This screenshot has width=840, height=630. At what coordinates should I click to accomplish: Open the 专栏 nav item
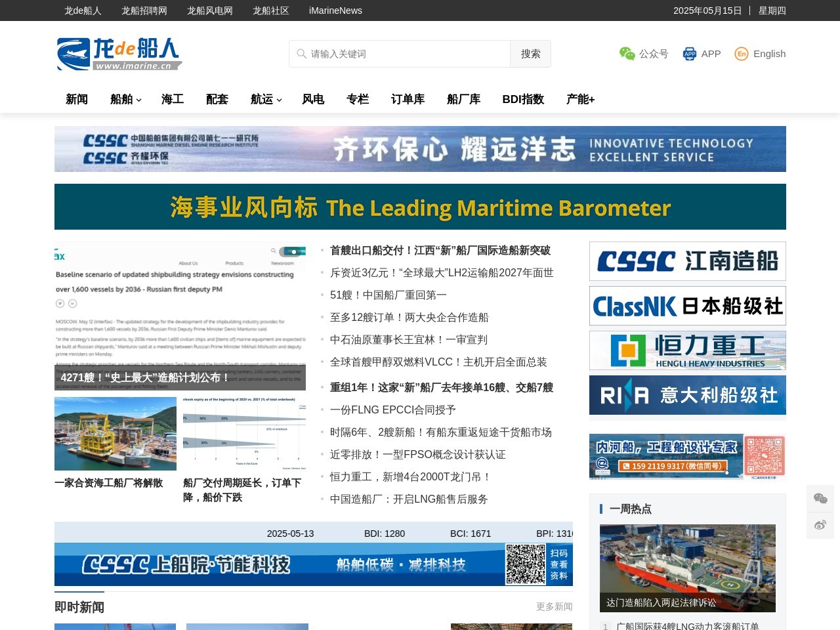click(358, 99)
